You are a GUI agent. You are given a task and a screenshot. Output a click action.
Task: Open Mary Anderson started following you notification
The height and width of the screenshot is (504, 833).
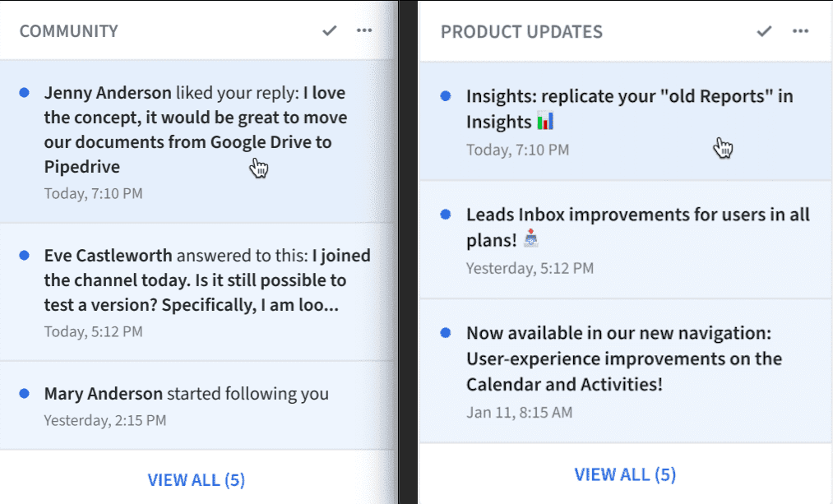point(197,406)
